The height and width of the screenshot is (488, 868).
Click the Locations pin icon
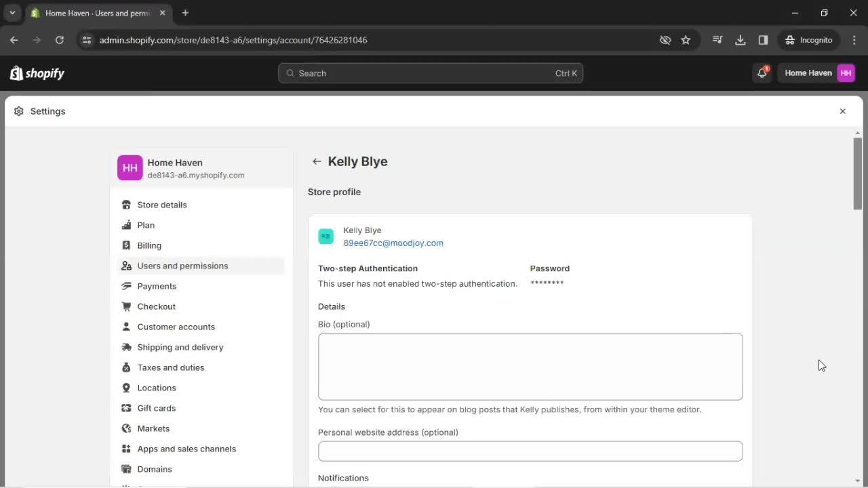[126, 388]
